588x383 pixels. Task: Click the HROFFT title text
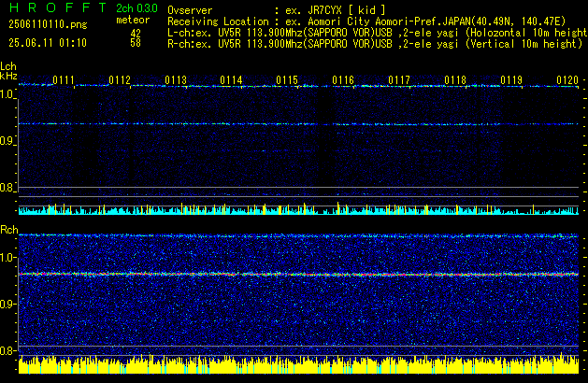point(58,7)
